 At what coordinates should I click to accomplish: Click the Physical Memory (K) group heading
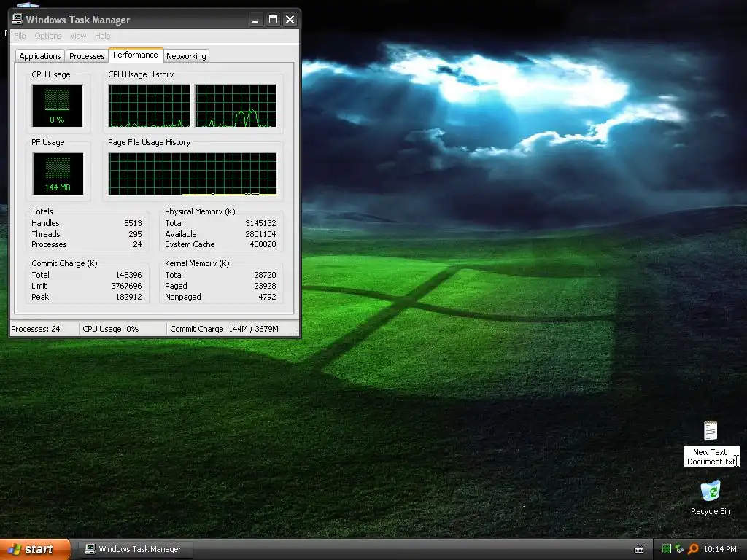(200, 211)
